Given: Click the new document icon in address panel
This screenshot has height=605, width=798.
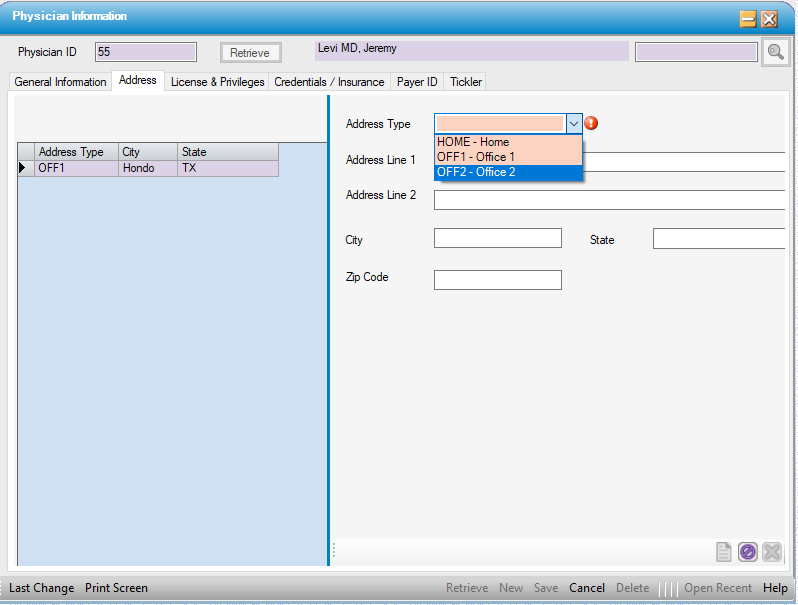Looking at the screenshot, I should [x=723, y=552].
